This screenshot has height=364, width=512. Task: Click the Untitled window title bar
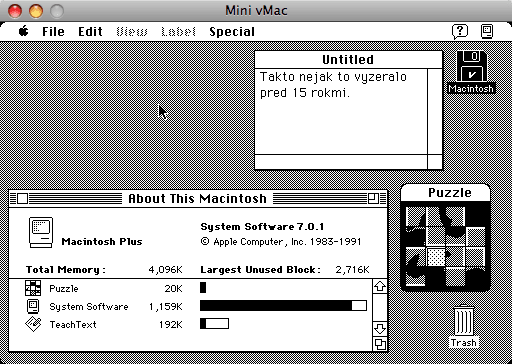point(349,60)
